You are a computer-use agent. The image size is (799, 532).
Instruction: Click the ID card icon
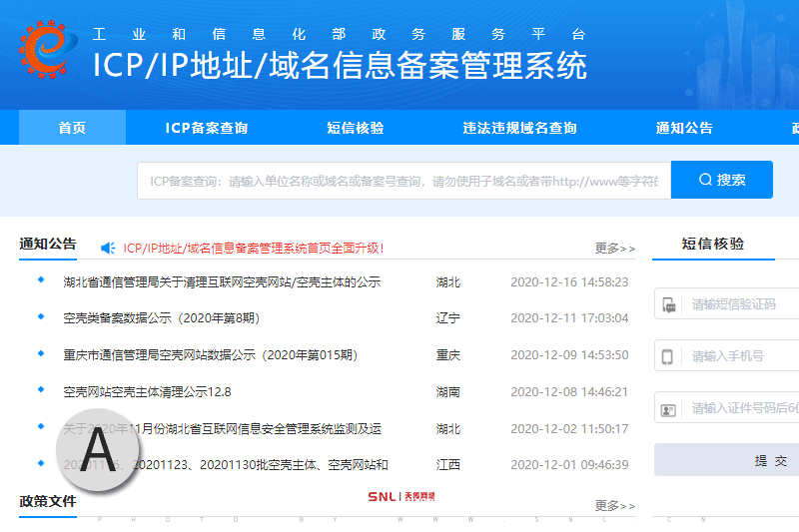(668, 409)
